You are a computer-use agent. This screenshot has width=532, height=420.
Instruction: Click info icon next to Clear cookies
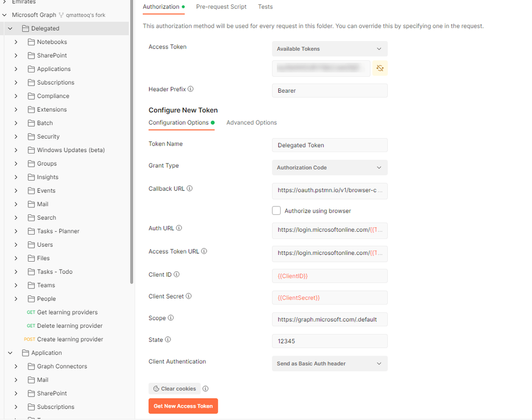(x=206, y=389)
